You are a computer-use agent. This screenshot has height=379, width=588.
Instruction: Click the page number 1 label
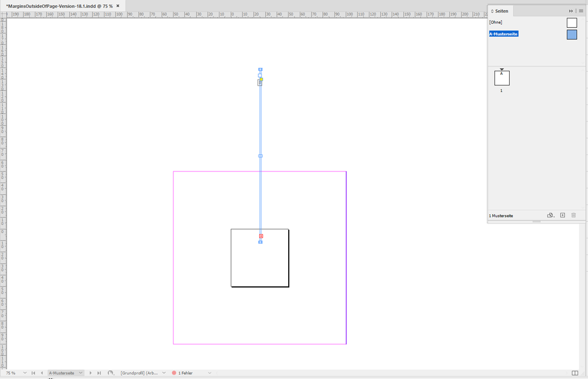click(x=501, y=90)
